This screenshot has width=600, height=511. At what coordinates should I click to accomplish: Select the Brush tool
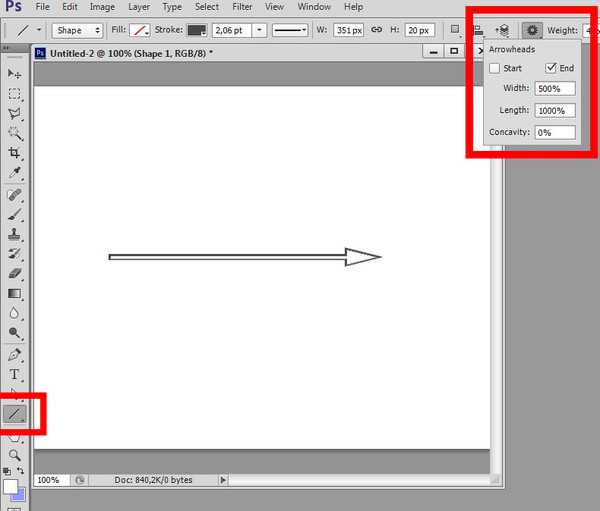pos(15,215)
